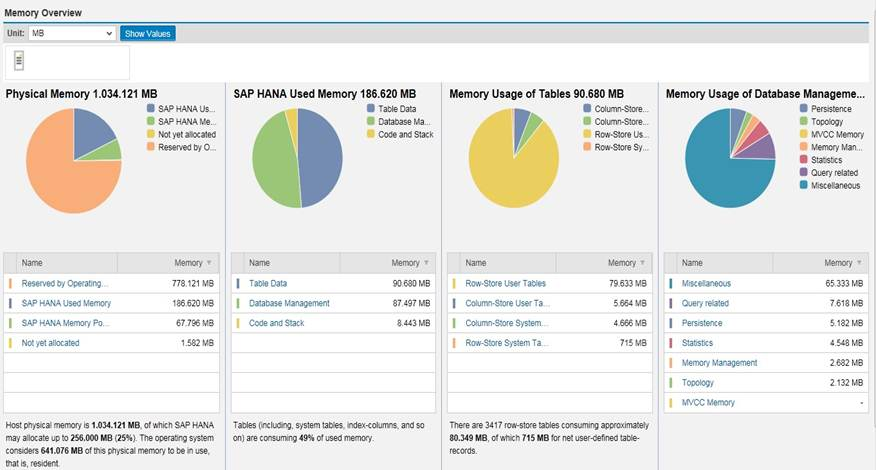876x470 pixels.
Task: Open the SAP HANA Used Memory link
Action: (x=66, y=303)
